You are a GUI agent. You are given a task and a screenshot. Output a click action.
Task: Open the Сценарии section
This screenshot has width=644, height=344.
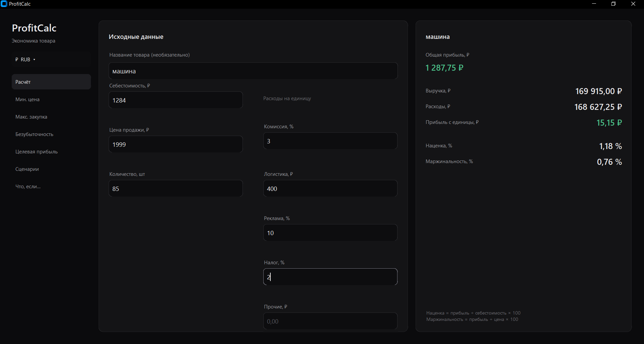point(51,169)
